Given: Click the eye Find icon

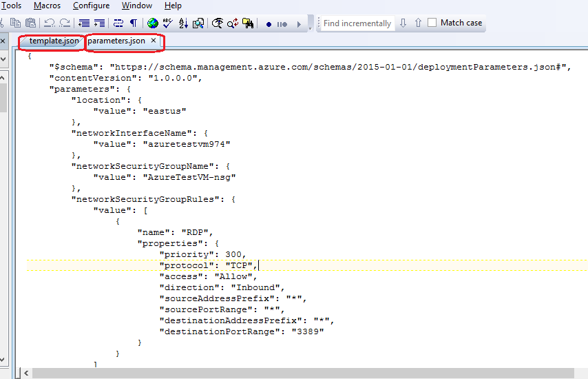Looking at the screenshot, I should [217, 23].
